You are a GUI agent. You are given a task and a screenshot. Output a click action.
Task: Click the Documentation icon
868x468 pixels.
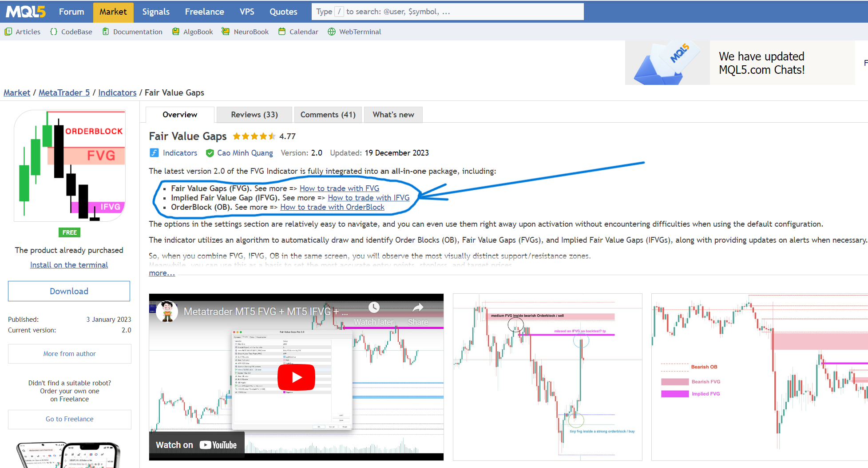tap(106, 32)
